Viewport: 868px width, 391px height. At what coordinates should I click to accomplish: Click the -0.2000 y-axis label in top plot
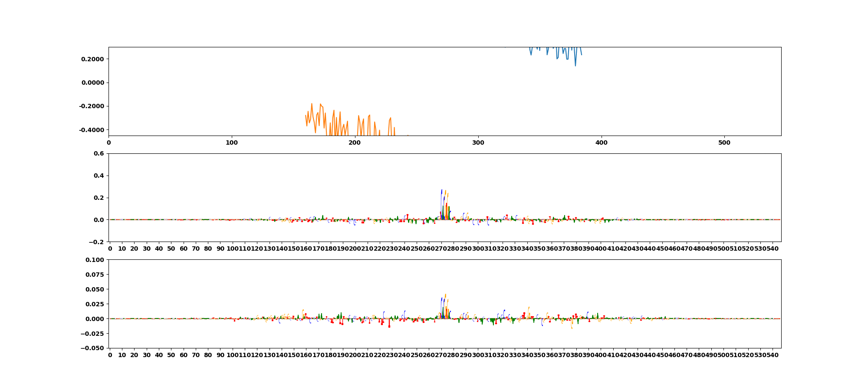pos(91,106)
